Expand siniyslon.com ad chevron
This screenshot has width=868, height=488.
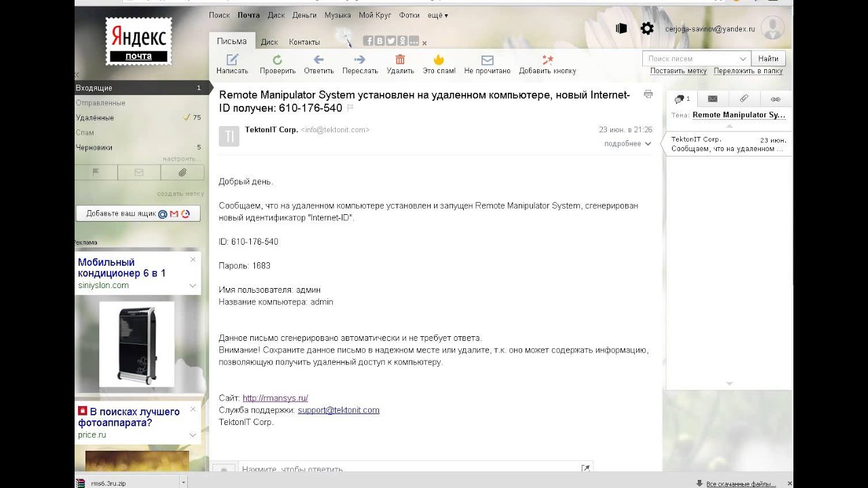coord(193,285)
